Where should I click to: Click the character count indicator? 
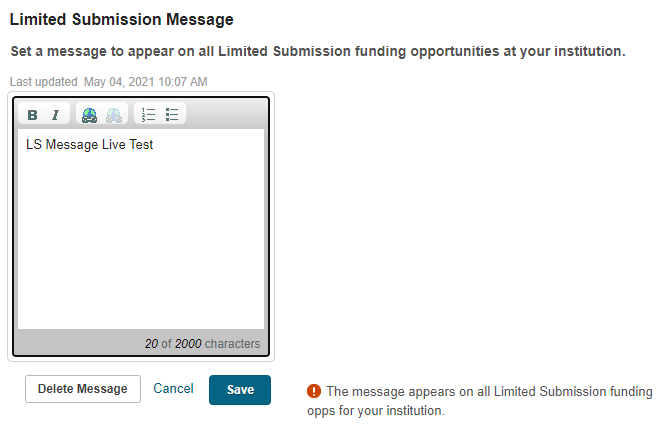[x=202, y=343]
